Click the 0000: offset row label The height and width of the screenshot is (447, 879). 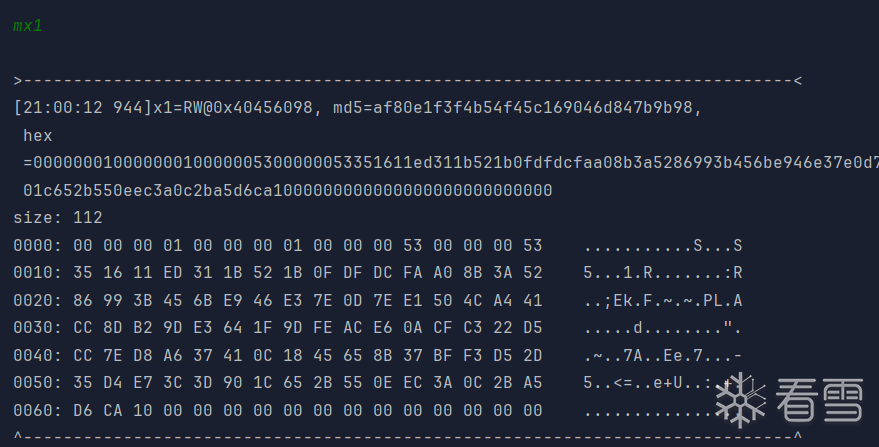pos(38,245)
